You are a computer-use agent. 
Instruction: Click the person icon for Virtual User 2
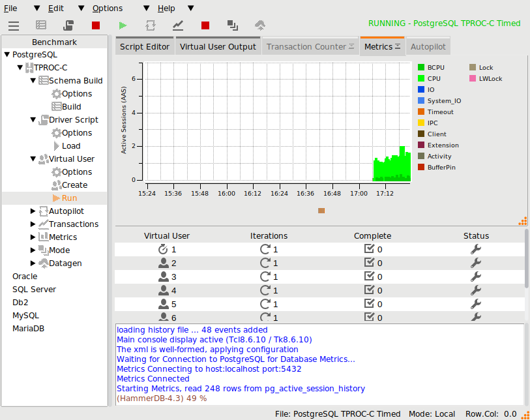tap(163, 263)
